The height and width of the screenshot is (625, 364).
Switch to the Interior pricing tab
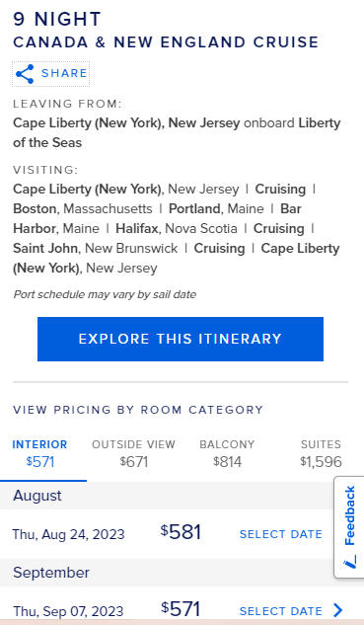(x=39, y=453)
